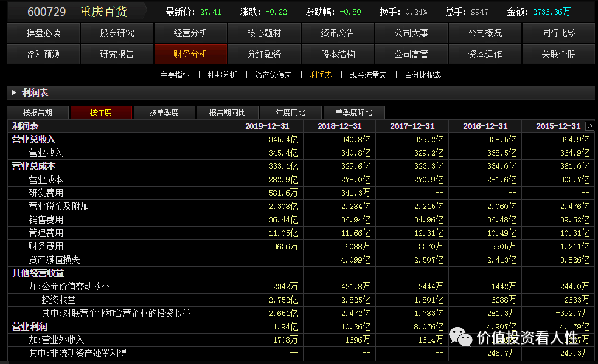The image size is (598, 364).
Task: Open 盈利预测 tab
Action: (43, 55)
